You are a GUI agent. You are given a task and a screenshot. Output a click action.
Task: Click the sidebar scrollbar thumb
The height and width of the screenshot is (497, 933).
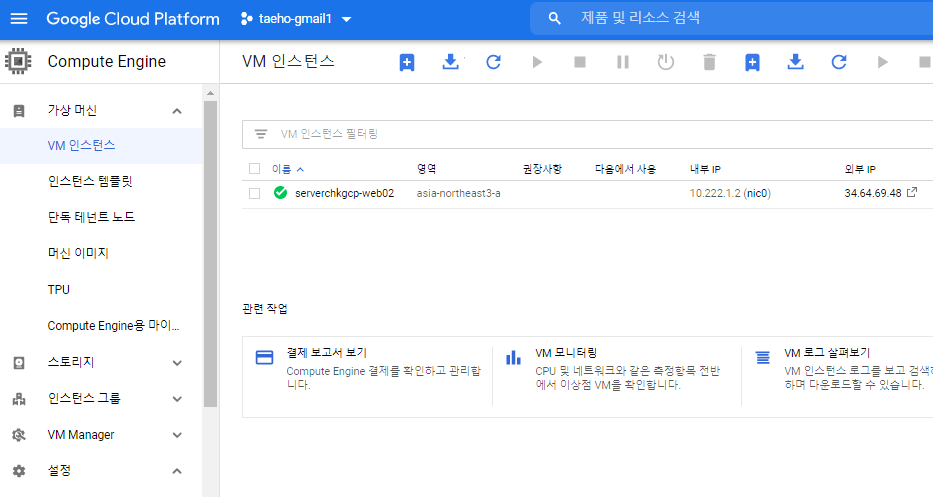[x=210, y=254]
